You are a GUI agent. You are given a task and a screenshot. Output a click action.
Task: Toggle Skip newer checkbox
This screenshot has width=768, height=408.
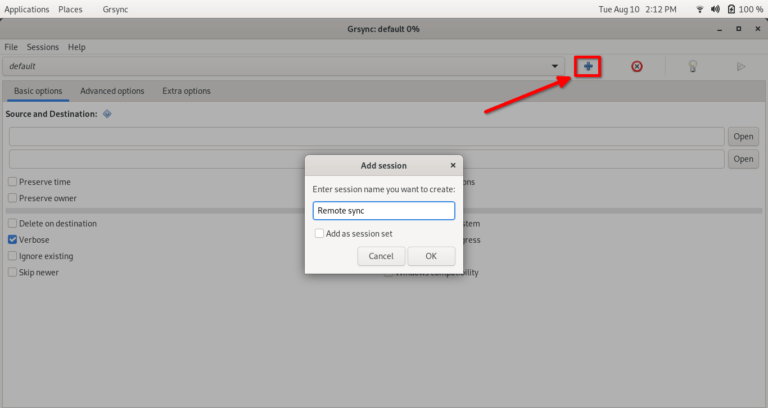point(12,272)
